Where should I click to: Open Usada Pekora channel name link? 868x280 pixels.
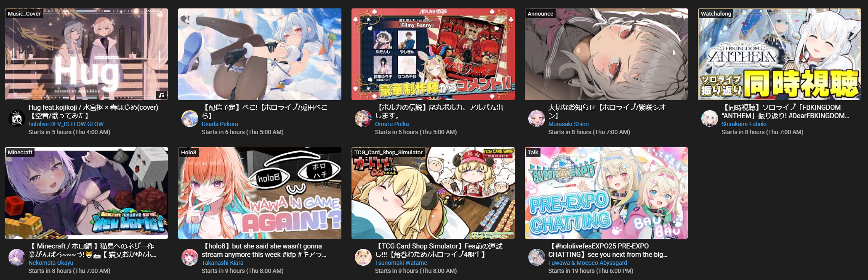tap(220, 124)
